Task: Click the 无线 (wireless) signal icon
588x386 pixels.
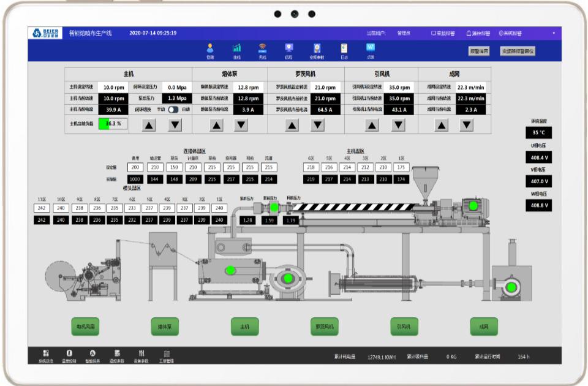Action: (x=263, y=49)
